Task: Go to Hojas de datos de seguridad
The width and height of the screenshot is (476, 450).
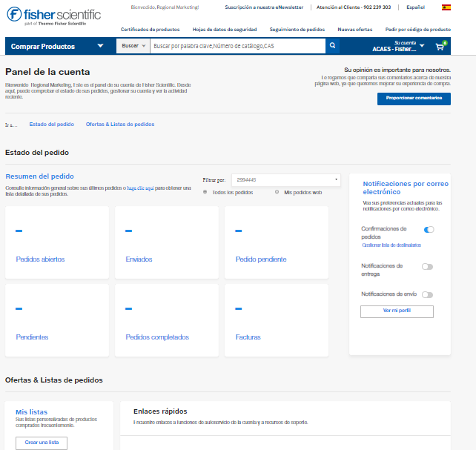Action: coord(224,30)
